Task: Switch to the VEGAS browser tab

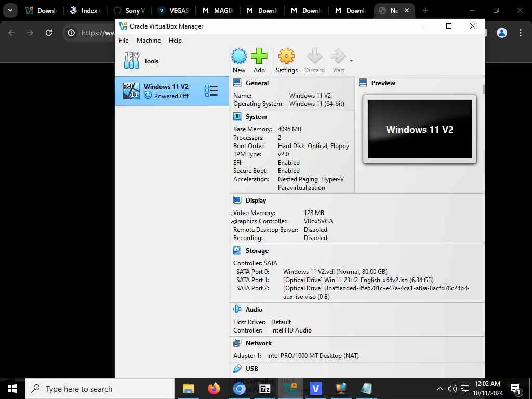Action: click(174, 10)
